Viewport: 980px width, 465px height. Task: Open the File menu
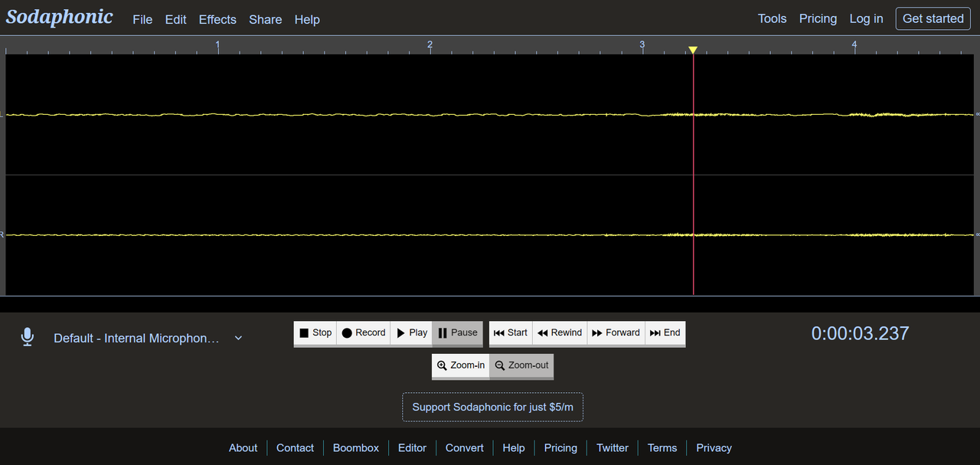142,19
